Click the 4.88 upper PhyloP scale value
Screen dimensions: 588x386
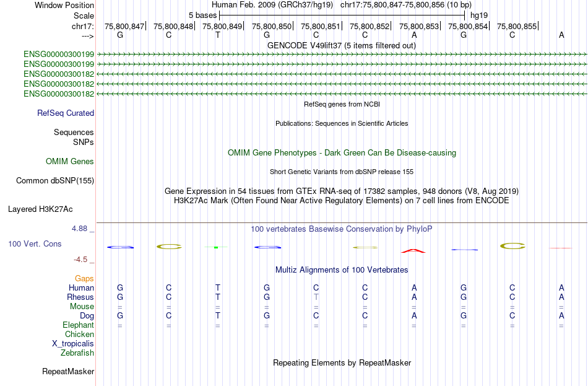79,228
